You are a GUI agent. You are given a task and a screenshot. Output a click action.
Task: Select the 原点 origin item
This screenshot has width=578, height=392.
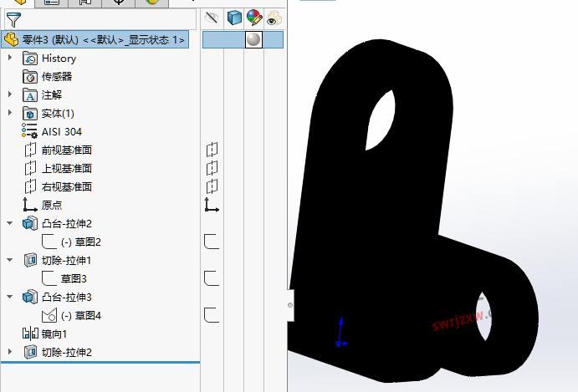pos(51,205)
